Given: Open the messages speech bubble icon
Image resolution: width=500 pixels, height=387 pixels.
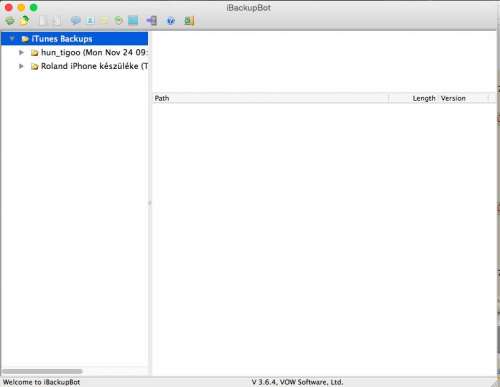Looking at the screenshot, I should pos(76,21).
